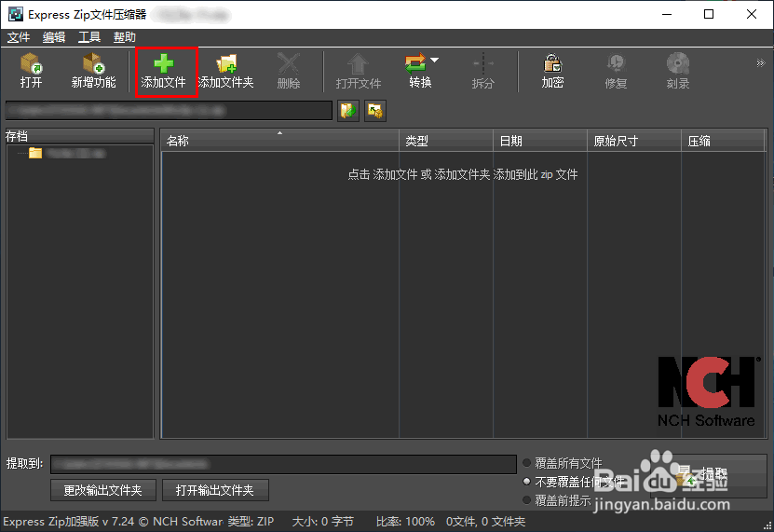
Task: Click the Express Zip version text in status bar
Action: 113,522
